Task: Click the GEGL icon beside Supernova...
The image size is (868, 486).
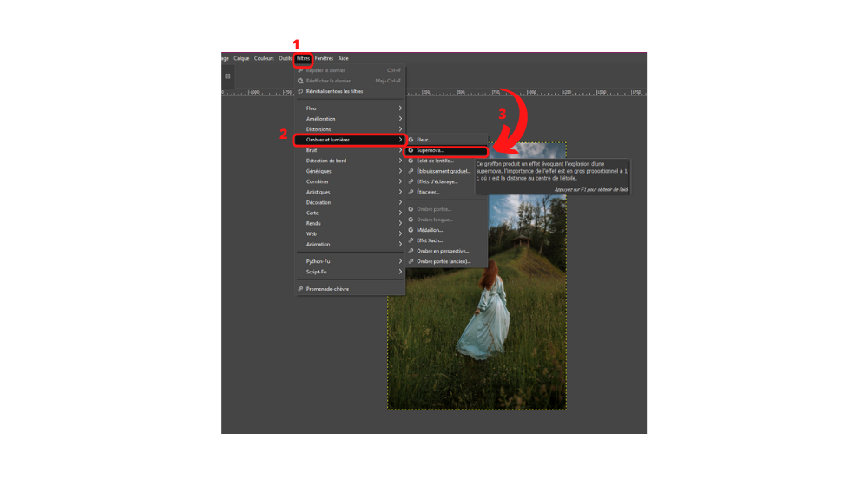Action: (411, 150)
